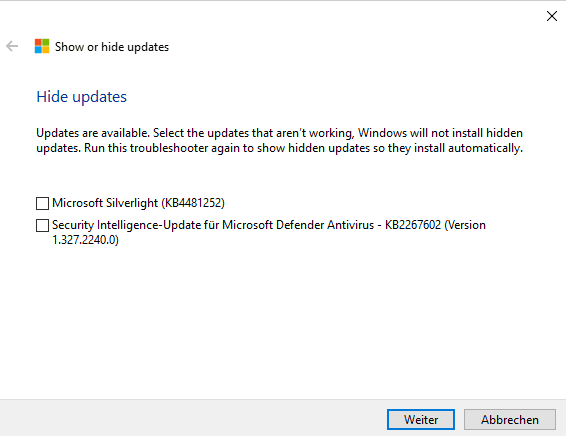Go back using the left arrow icon

tap(12, 46)
